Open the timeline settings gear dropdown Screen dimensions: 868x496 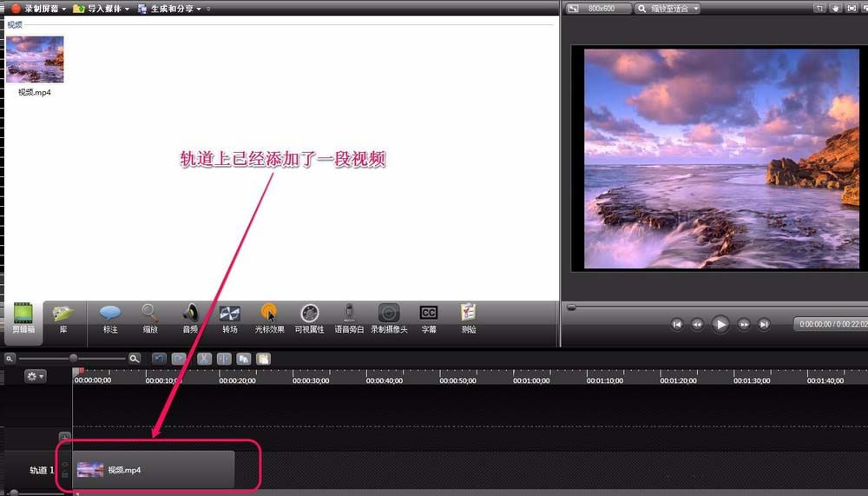[35, 376]
